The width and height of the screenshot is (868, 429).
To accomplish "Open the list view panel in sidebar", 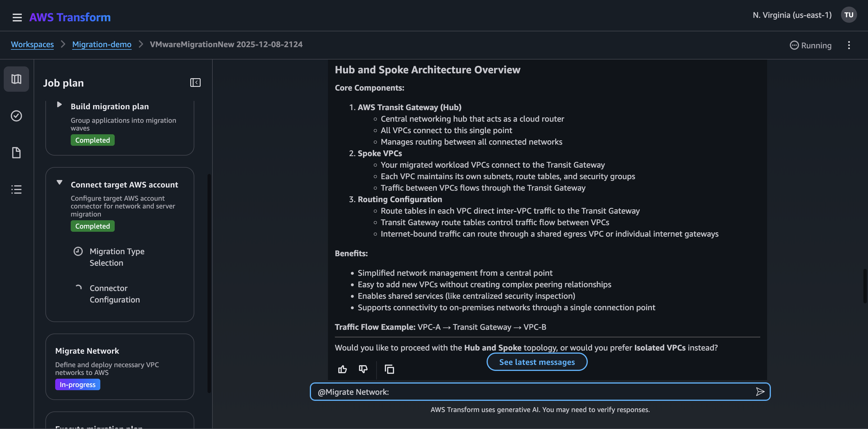I will click(16, 189).
